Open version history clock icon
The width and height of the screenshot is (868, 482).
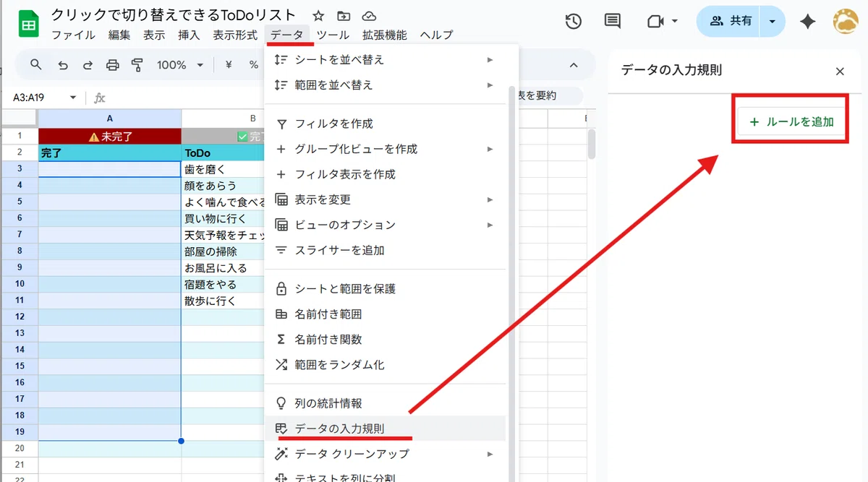(x=574, y=22)
